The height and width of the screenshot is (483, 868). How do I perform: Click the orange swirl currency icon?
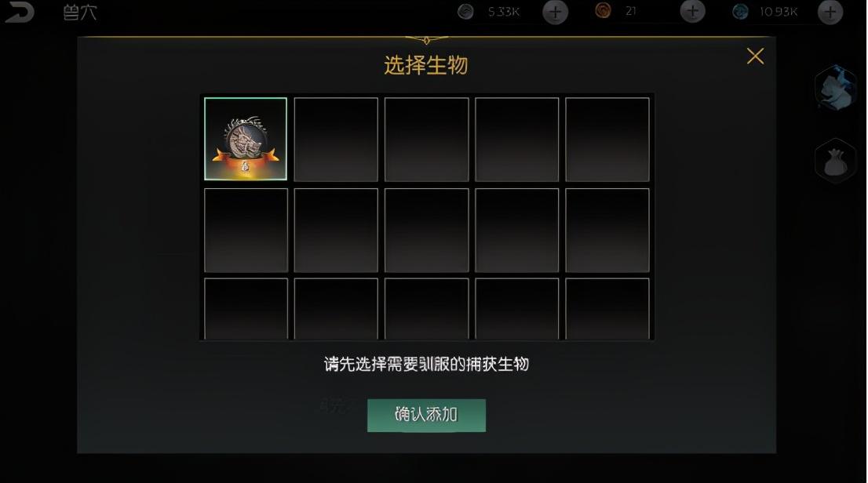[x=603, y=10]
